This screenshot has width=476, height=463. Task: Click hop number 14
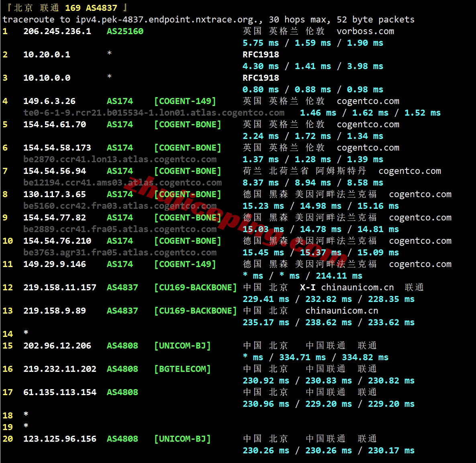coord(8,334)
